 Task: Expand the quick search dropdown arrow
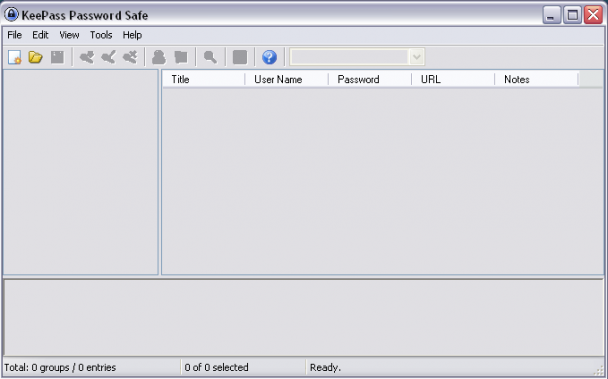pos(417,57)
